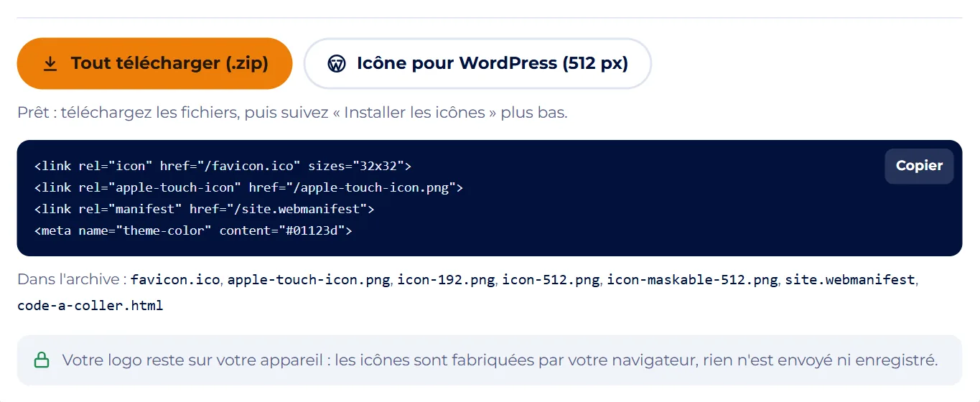Click the "Votre logo reste sur votre appareil" notice
The width and height of the screenshot is (980, 402).
pyautogui.click(x=490, y=360)
